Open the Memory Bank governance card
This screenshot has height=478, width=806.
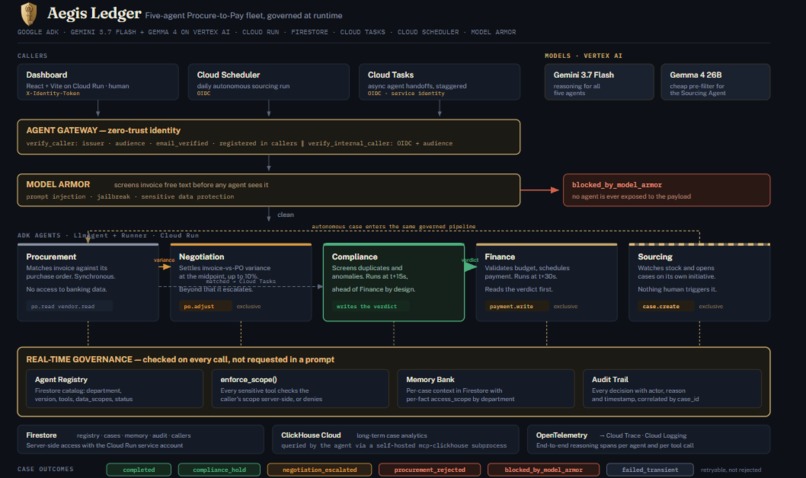click(486, 389)
